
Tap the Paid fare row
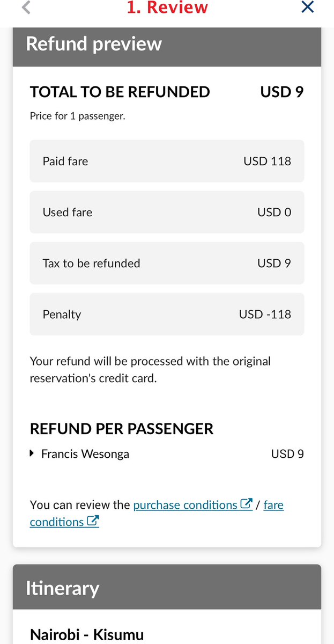167,161
